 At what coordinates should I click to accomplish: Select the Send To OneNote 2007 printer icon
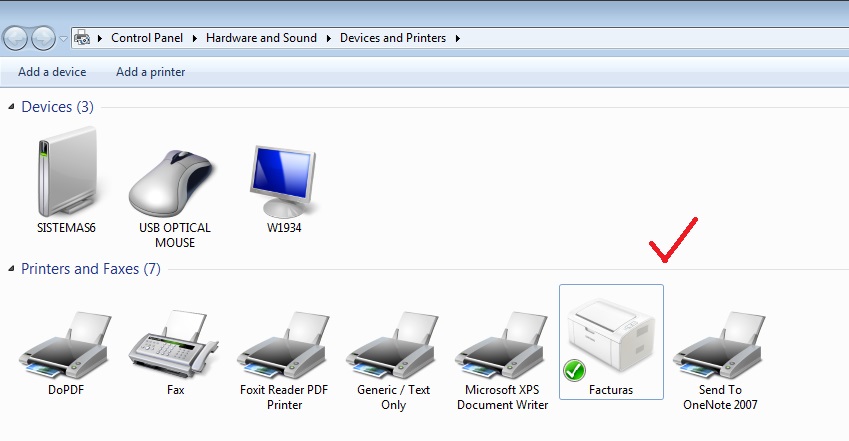pyautogui.click(x=719, y=345)
